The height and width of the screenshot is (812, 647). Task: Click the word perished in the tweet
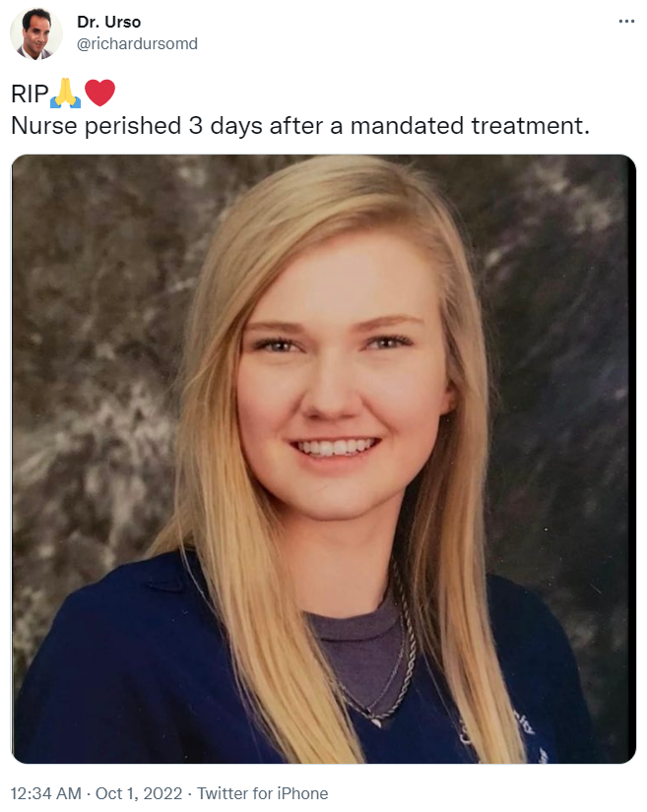(x=133, y=127)
